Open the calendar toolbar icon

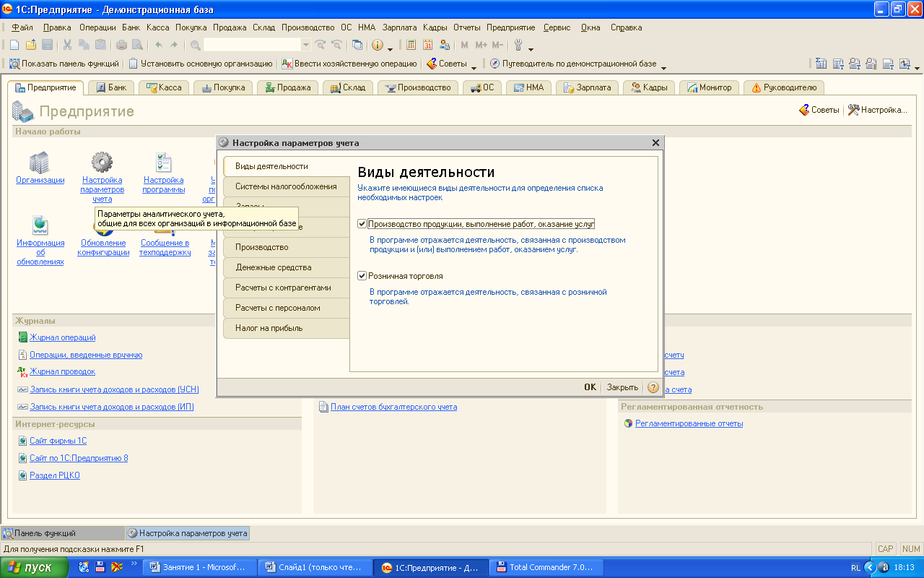point(428,45)
